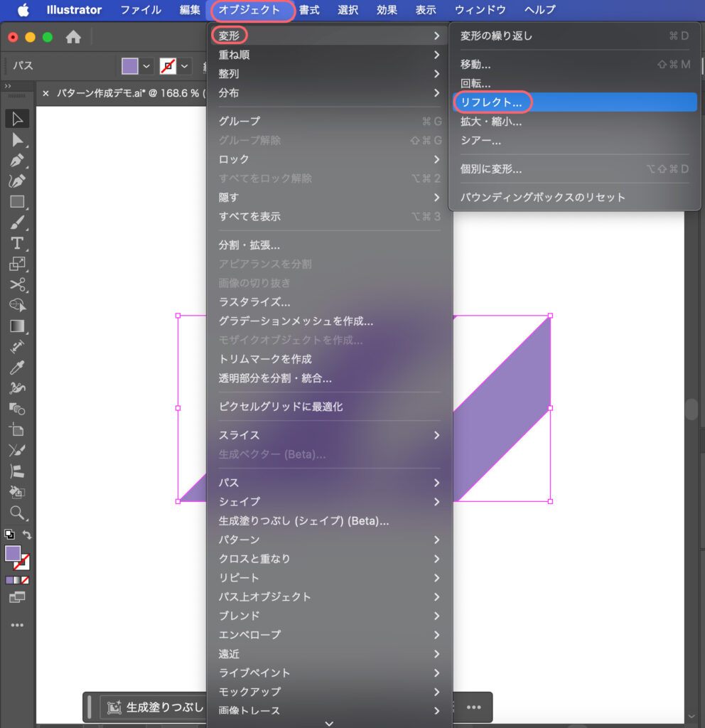Choose リフレクト... from the transform submenu
The height and width of the screenshot is (728, 705).
coord(491,102)
